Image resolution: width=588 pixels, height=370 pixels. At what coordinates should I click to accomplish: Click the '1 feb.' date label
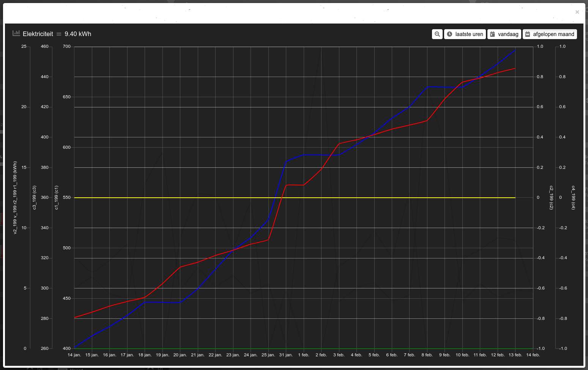[304, 355]
